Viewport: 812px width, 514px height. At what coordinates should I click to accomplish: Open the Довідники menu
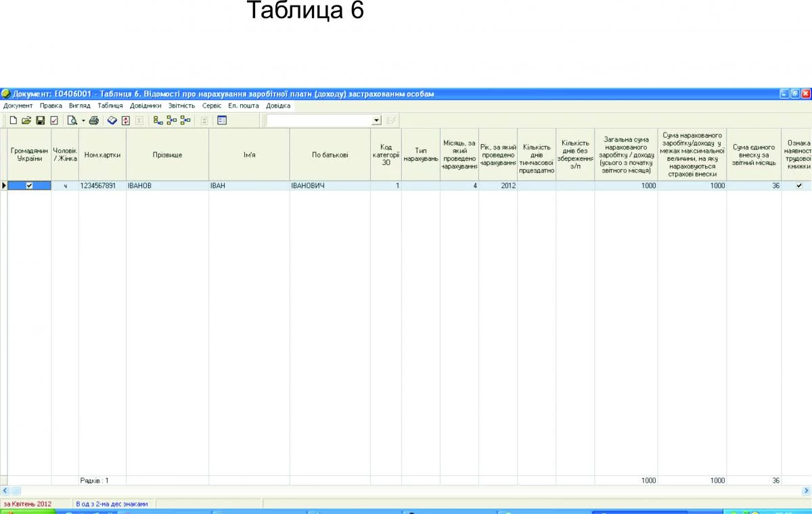(x=145, y=106)
